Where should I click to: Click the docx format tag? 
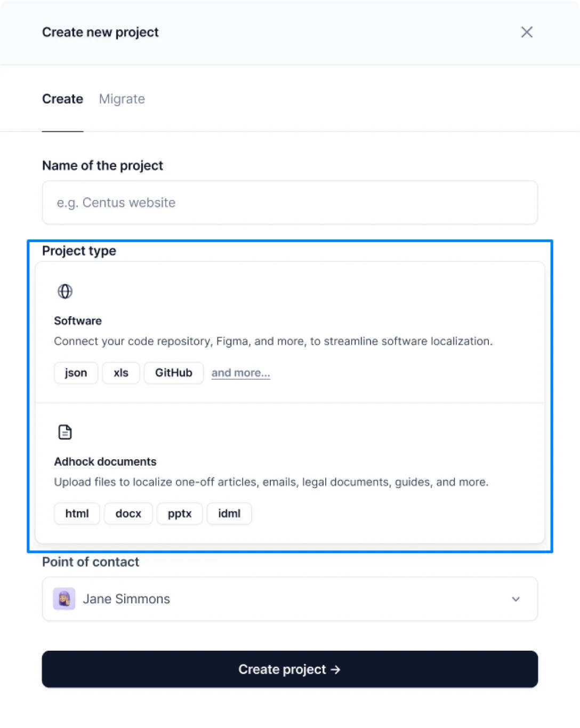pyautogui.click(x=128, y=514)
